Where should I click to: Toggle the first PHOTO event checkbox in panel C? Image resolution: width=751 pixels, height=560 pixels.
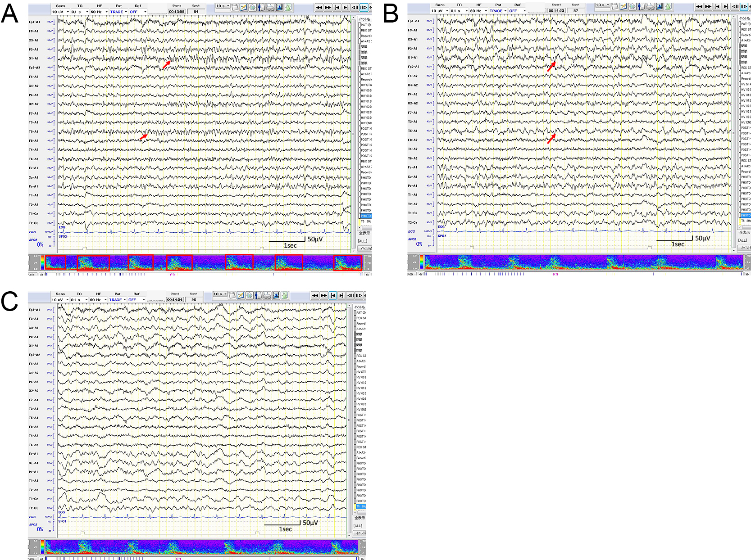[x=356, y=463]
